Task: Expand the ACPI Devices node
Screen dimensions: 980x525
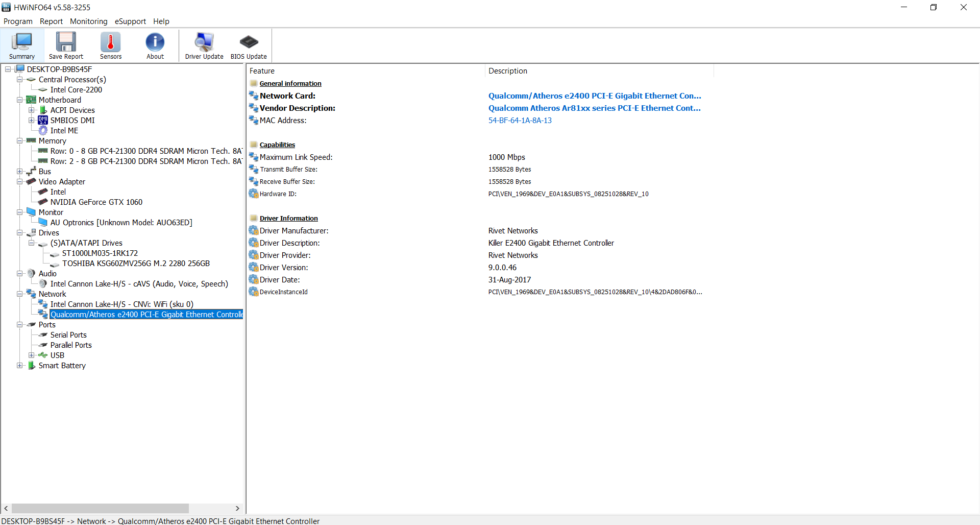Action: pyautogui.click(x=31, y=110)
